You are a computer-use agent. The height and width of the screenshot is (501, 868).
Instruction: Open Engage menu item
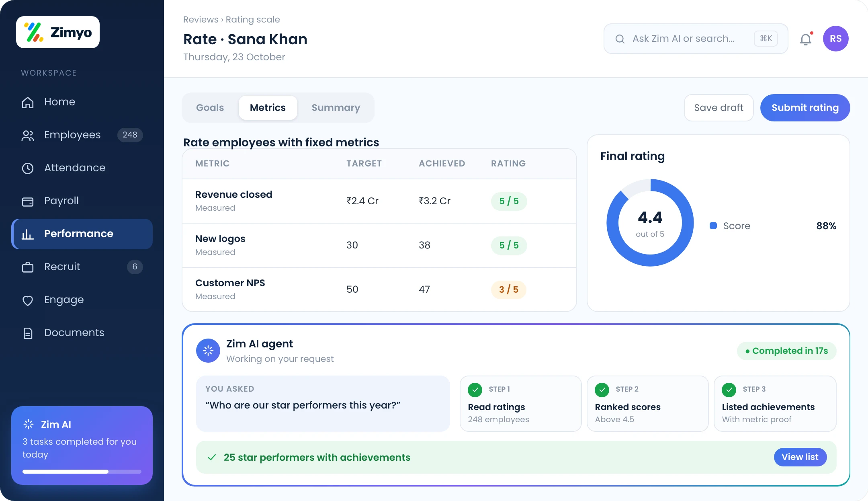82,300
